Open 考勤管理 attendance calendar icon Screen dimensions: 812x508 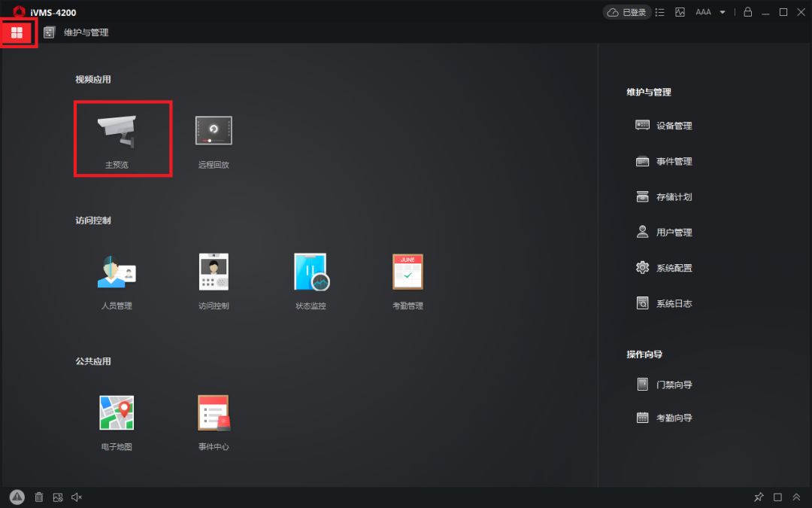tap(408, 272)
